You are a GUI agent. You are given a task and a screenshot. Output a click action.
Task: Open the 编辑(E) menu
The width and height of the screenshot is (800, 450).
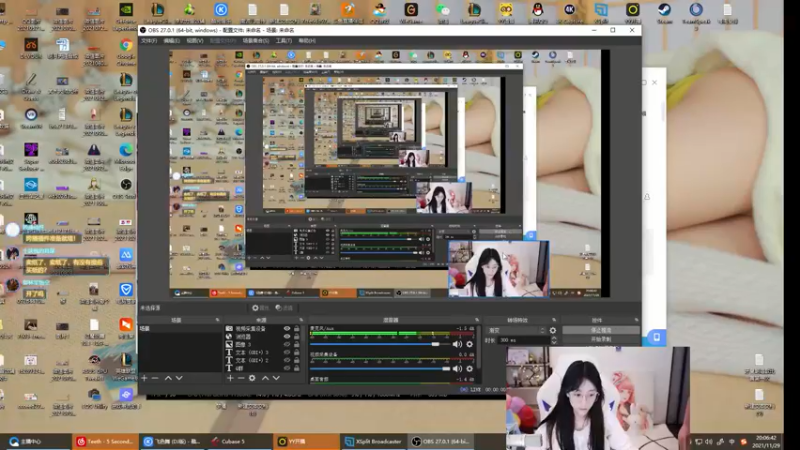click(171, 41)
